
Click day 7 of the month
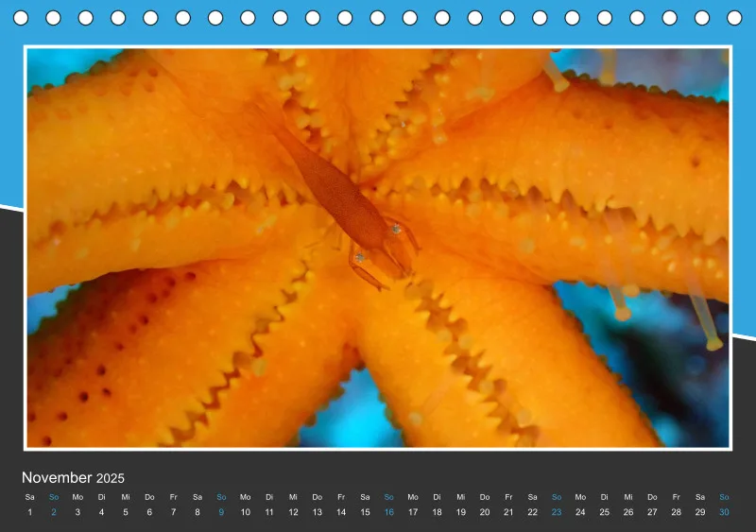pyautogui.click(x=173, y=512)
